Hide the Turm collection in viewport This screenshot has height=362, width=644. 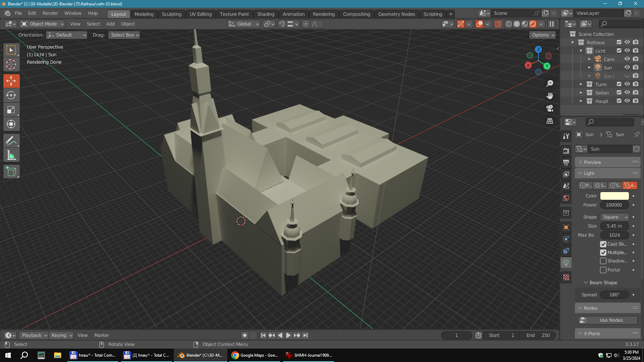pos(627,84)
